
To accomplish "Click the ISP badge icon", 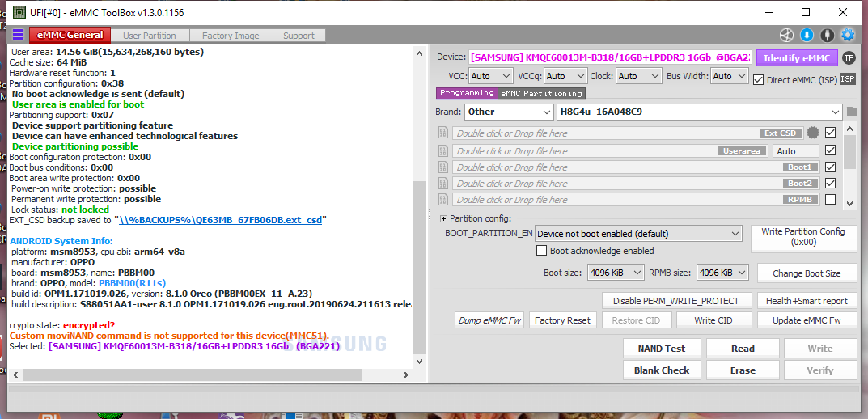I will pos(848,79).
